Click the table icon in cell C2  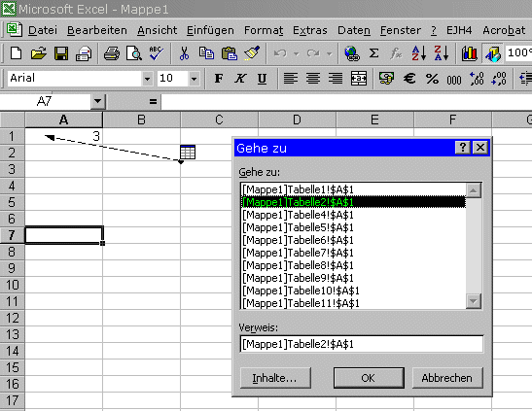pyautogui.click(x=188, y=152)
